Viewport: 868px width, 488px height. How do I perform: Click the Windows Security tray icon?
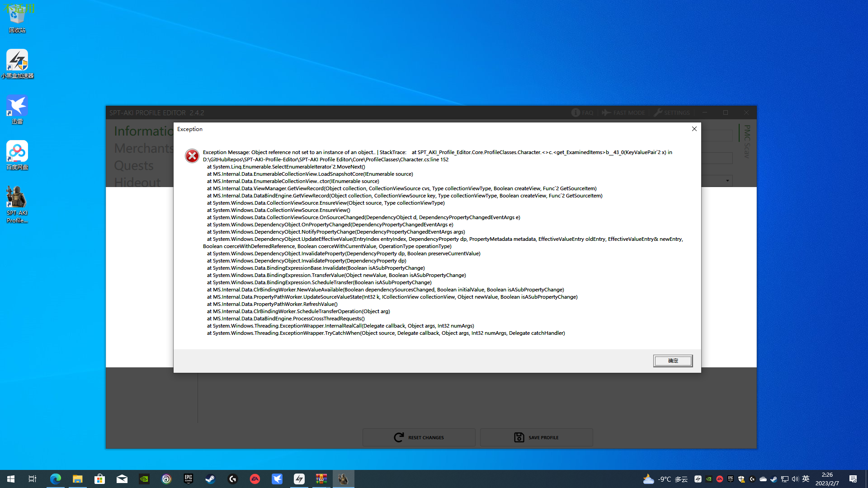point(741,479)
